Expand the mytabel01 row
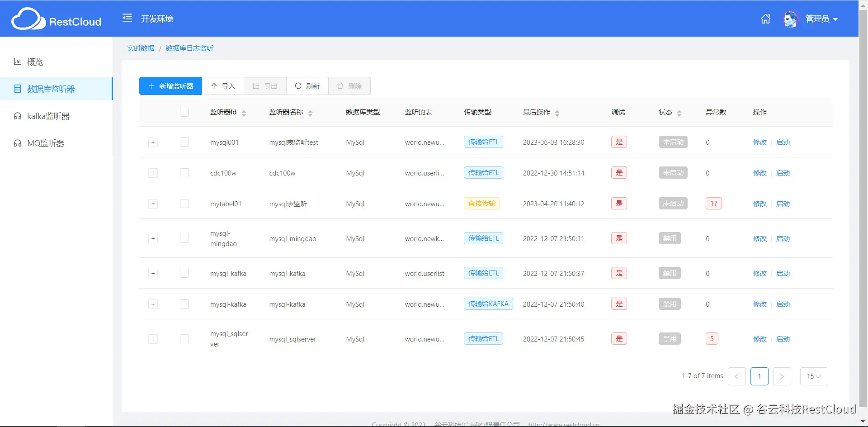The height and width of the screenshot is (427, 868). click(153, 204)
